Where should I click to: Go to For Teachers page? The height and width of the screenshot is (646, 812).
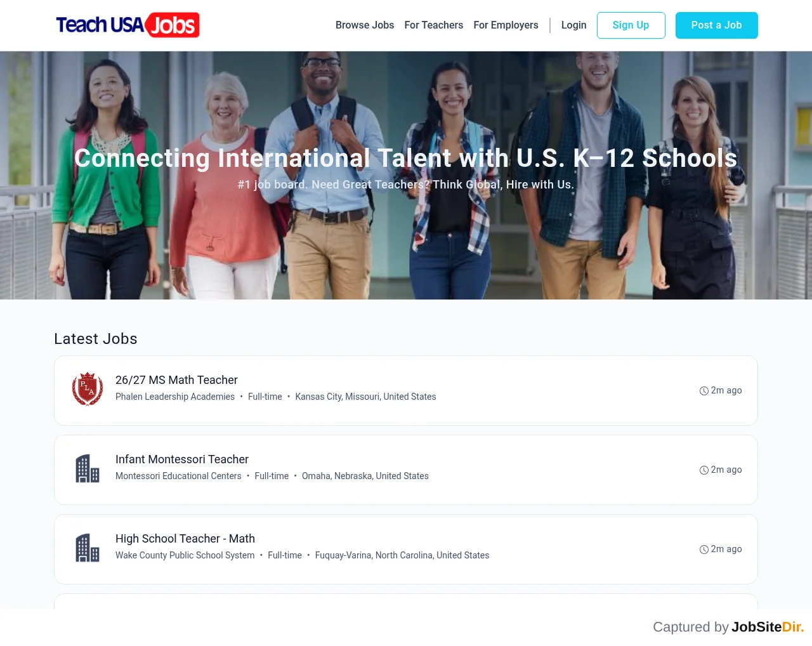(x=434, y=25)
